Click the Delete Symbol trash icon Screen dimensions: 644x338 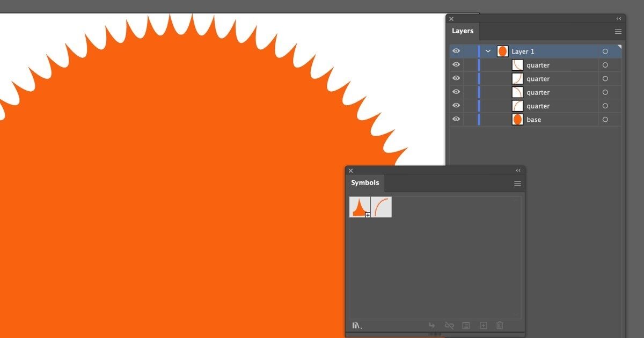coord(500,325)
